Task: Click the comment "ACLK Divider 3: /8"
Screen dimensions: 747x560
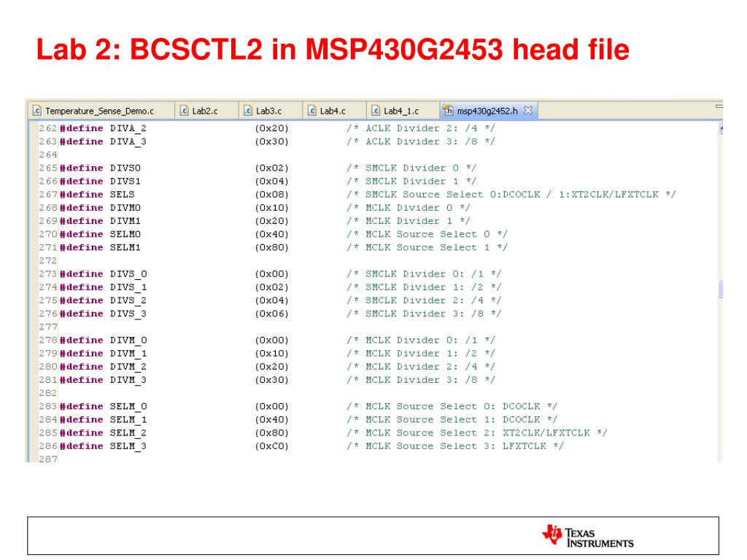Action: [421, 142]
